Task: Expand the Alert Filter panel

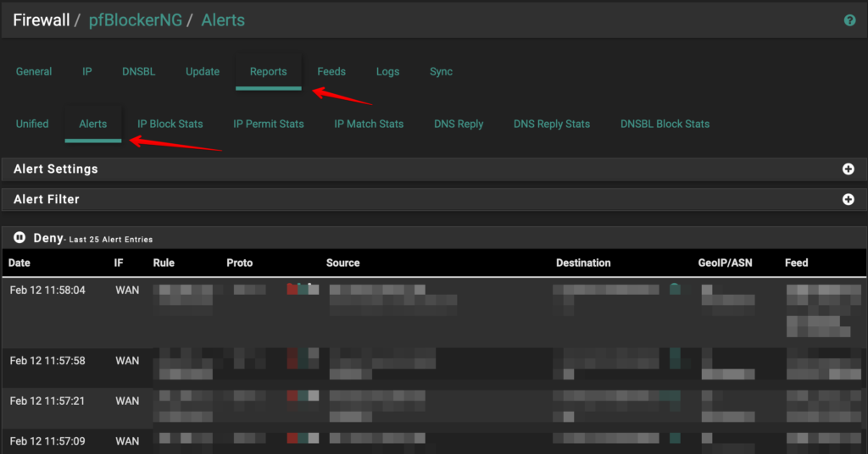Action: point(848,199)
